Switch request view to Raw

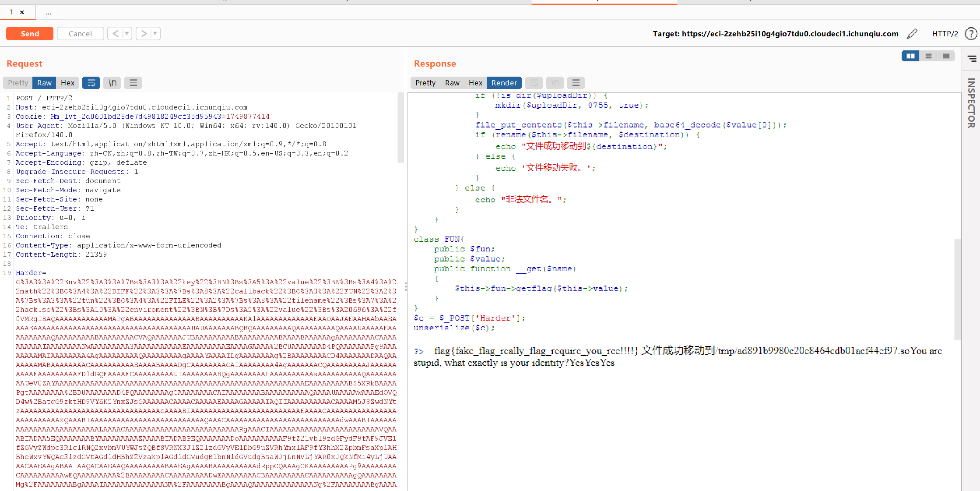44,83
